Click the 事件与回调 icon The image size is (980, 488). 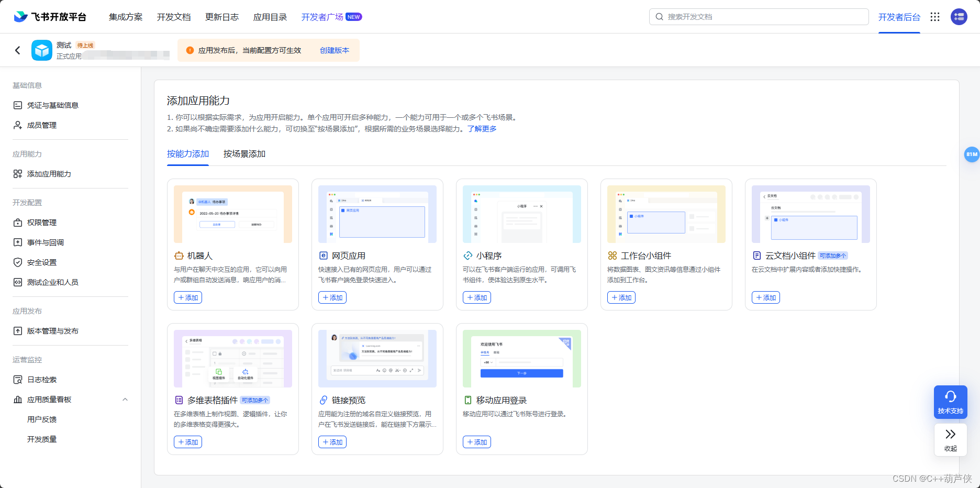pos(18,242)
